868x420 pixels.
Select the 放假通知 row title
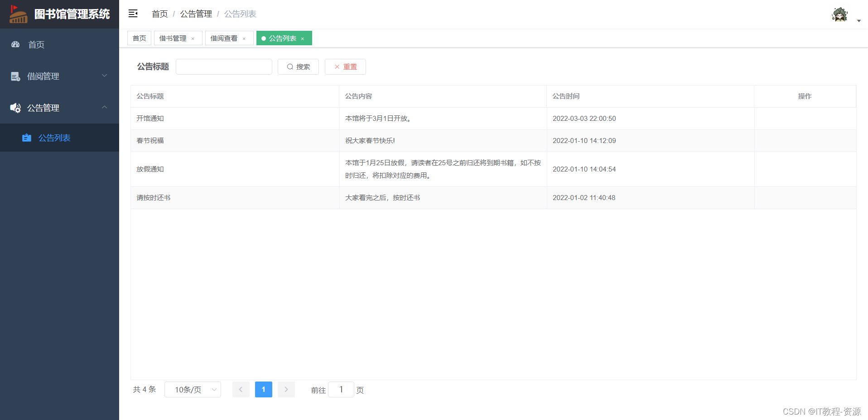[150, 169]
